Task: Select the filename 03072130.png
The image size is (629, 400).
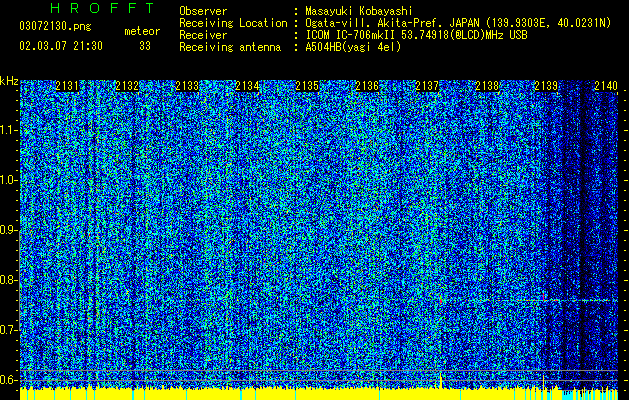Action: pos(55,27)
